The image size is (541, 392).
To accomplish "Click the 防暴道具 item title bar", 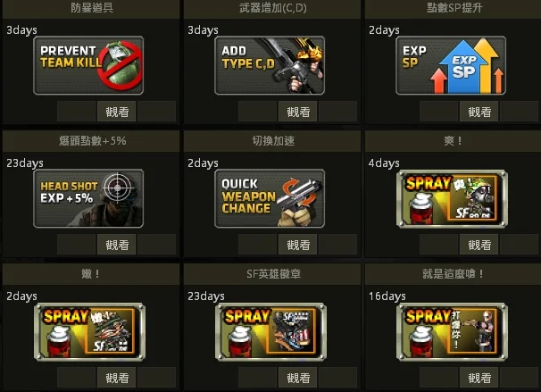I will pos(91,8).
